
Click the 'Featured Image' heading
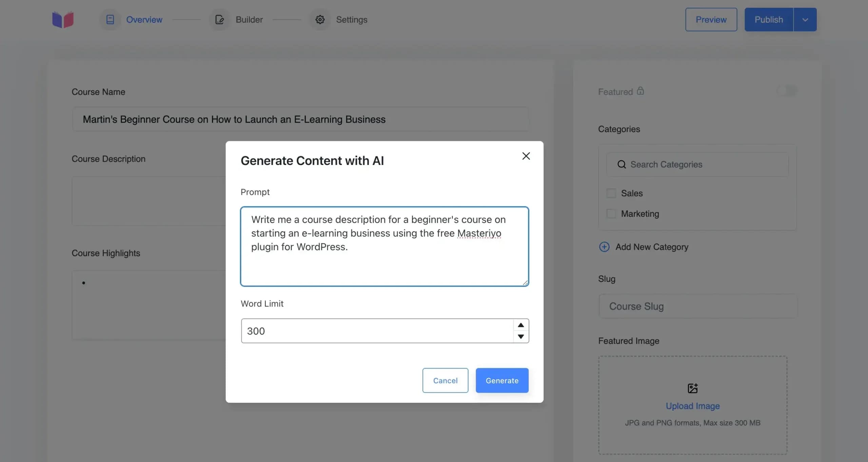(x=629, y=341)
